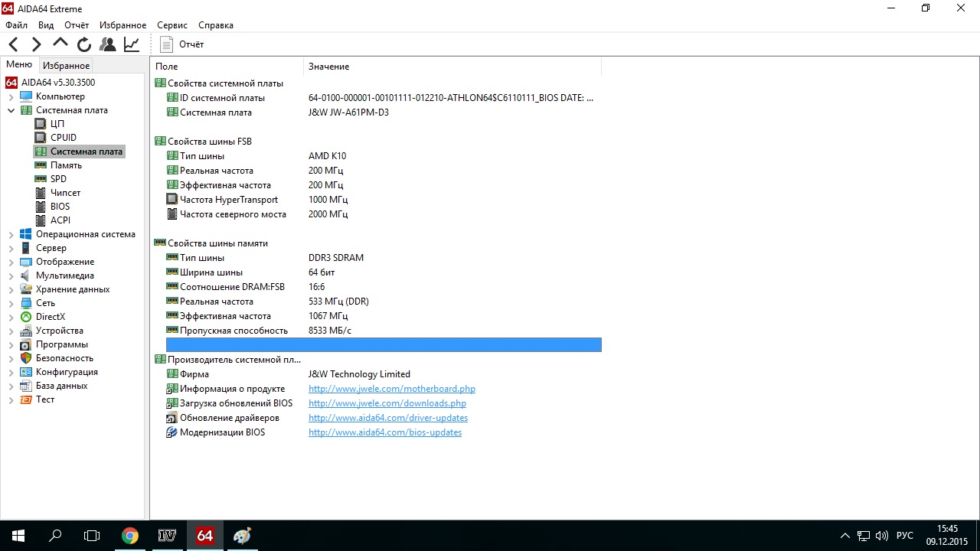The width and height of the screenshot is (980, 551).
Task: Go up one level with Up arrow
Action: (x=60, y=44)
